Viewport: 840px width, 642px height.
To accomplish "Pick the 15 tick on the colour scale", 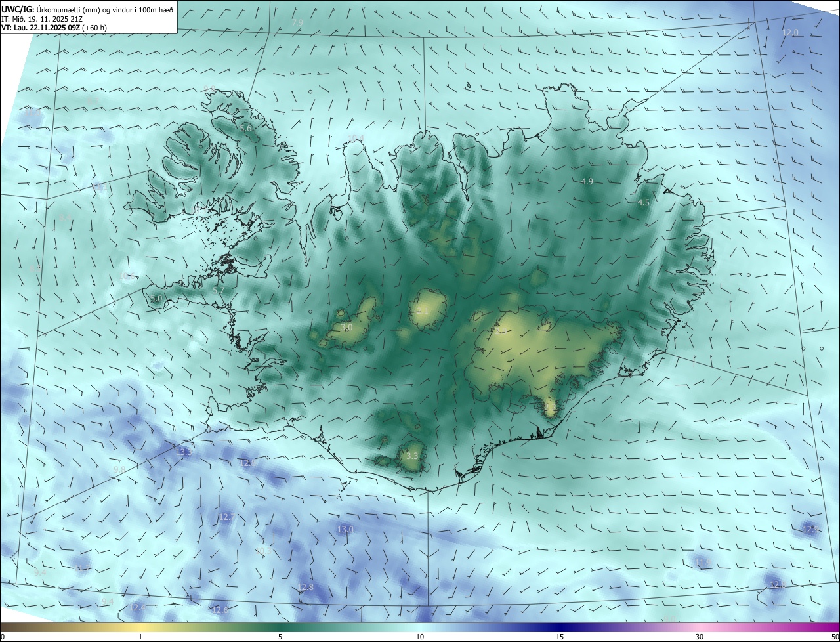I will 560,637.
